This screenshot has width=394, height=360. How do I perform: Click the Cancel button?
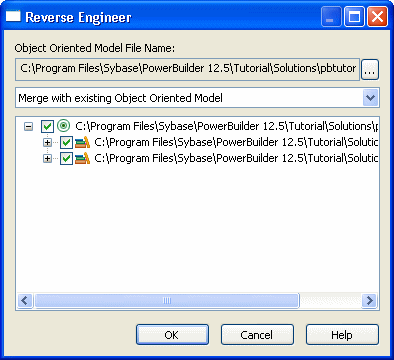(x=257, y=335)
